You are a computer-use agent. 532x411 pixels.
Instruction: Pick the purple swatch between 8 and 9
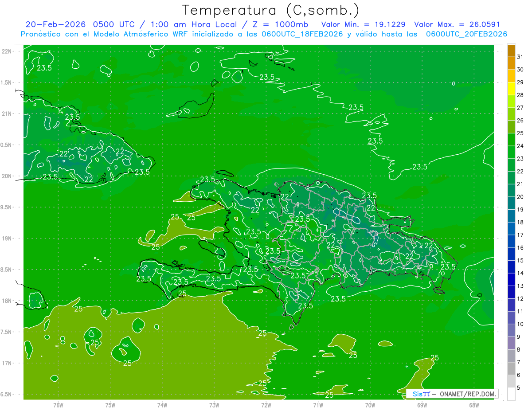511,343
